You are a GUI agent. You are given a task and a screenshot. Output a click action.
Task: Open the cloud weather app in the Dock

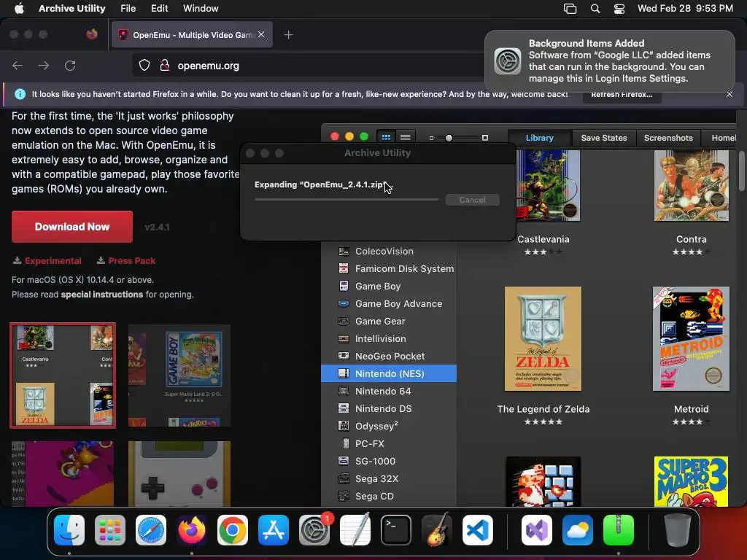578,530
